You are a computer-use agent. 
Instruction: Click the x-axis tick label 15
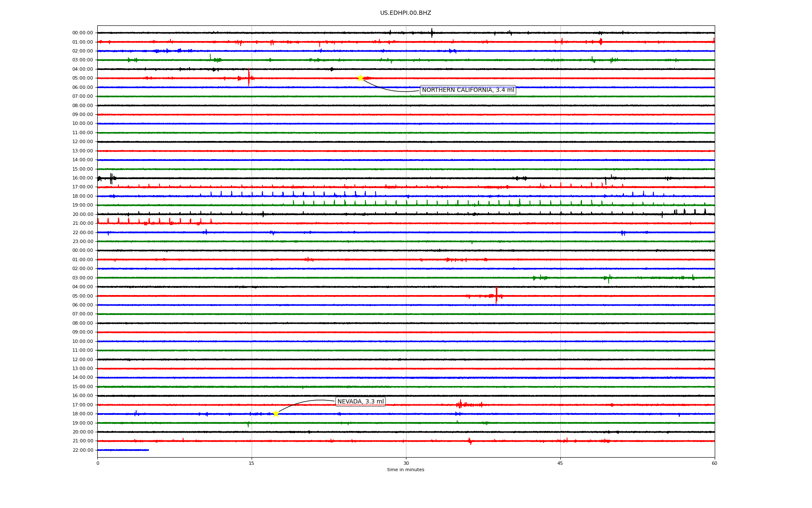252,463
